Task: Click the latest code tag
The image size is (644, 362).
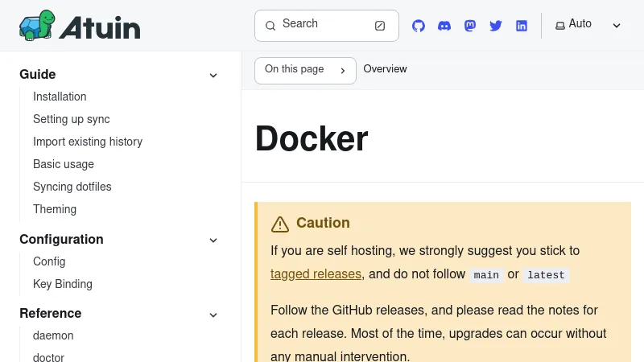Action: point(546,274)
